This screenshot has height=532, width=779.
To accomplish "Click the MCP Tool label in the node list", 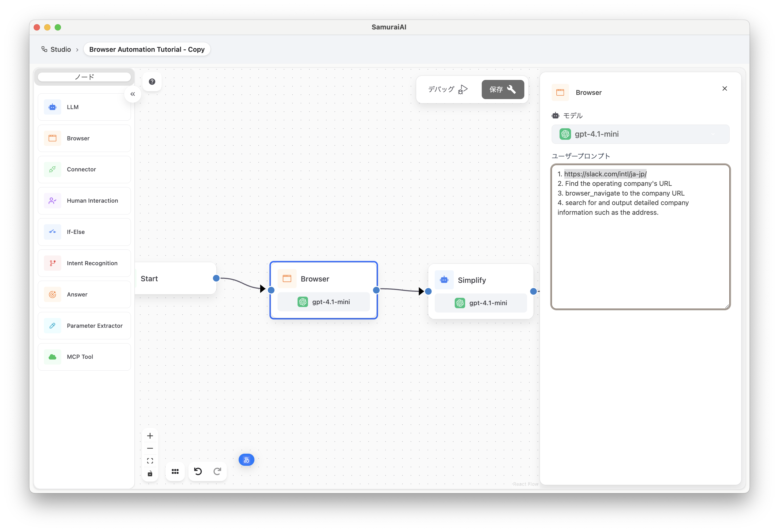I will 80,357.
